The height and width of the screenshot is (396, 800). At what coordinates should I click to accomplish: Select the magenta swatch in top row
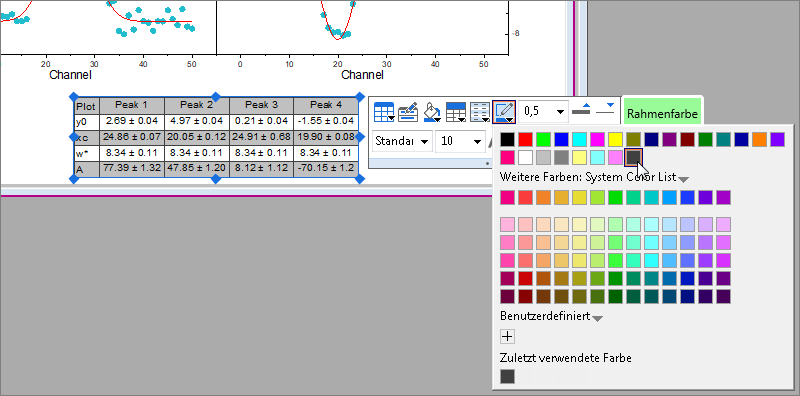[x=597, y=139]
